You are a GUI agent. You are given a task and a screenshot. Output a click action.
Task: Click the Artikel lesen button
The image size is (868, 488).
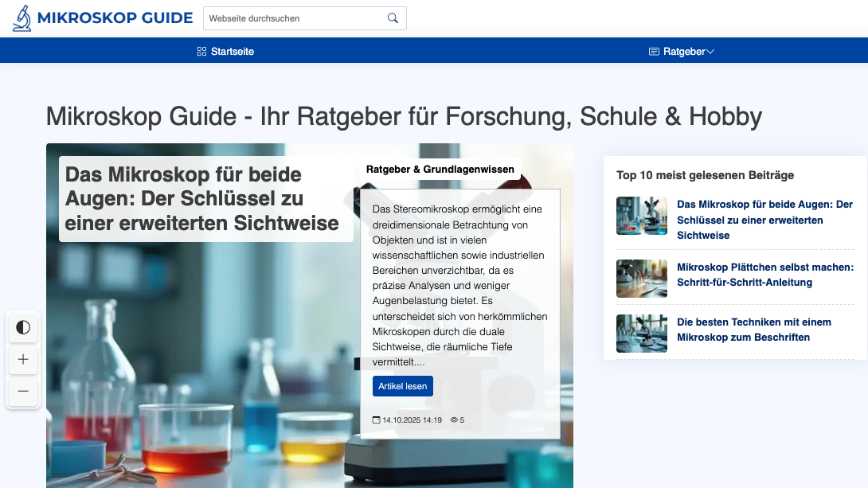(402, 386)
